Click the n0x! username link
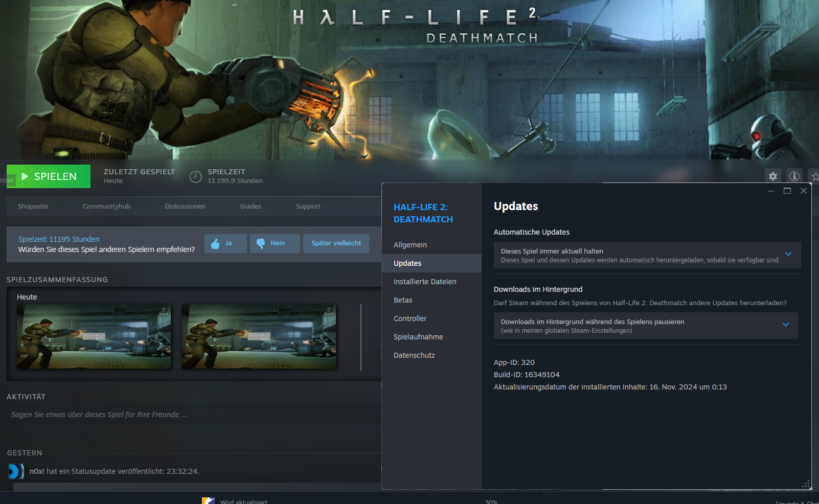Screen dimensions: 819x504 [37, 471]
